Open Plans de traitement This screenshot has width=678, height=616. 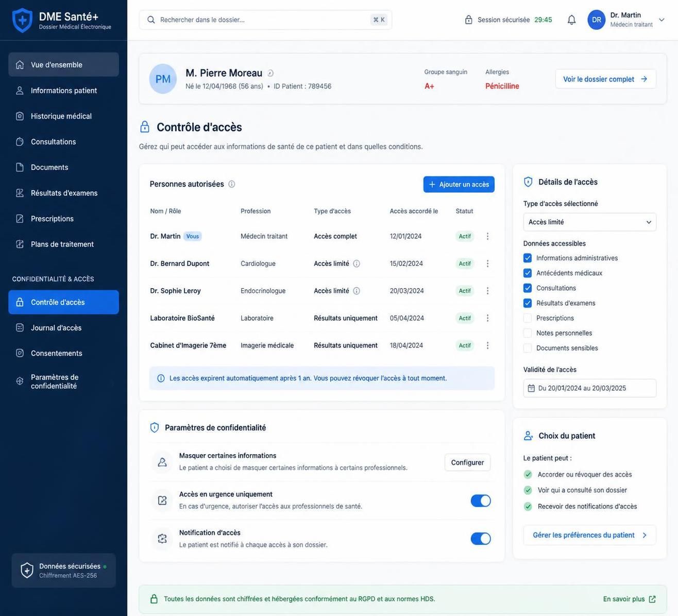pos(63,244)
